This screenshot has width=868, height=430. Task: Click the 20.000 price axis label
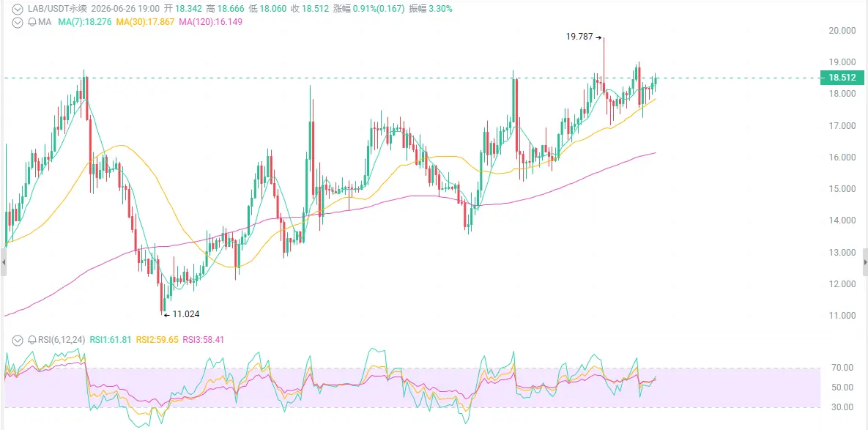pos(842,31)
